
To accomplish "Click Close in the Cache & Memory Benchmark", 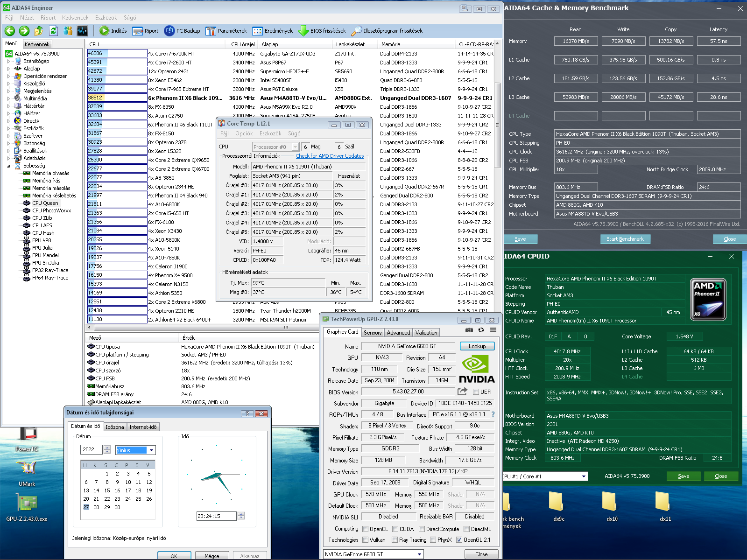I will [x=730, y=239].
